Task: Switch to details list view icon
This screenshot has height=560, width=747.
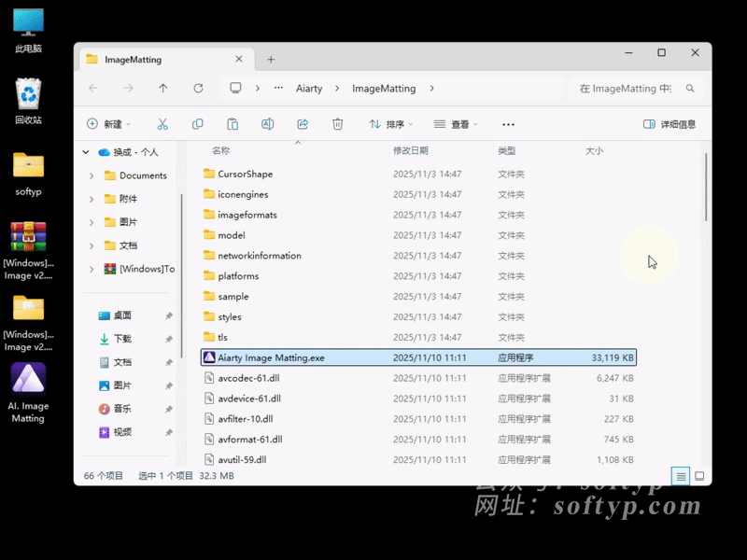Action: pos(681,476)
